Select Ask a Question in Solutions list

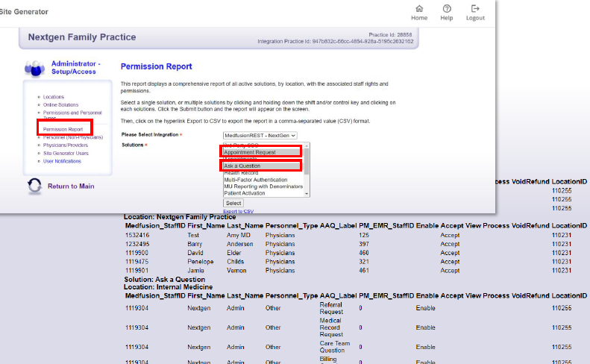click(263, 166)
